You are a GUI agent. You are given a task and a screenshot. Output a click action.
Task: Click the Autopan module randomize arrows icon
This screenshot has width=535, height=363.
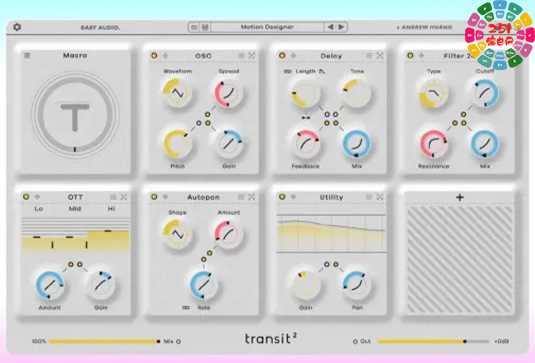[x=251, y=197]
